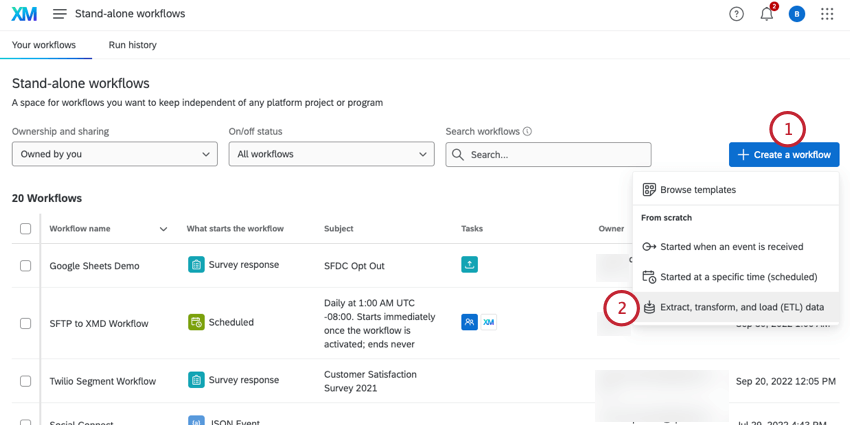The height and width of the screenshot is (425, 850).
Task: Open the notifications bell
Action: click(767, 14)
